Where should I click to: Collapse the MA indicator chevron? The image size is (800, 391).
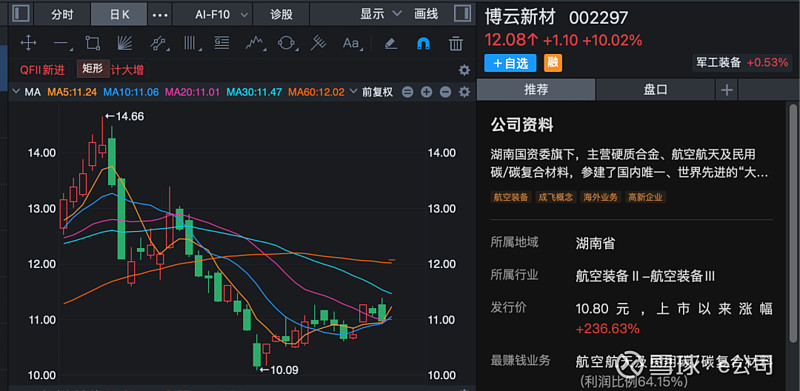pos(15,92)
